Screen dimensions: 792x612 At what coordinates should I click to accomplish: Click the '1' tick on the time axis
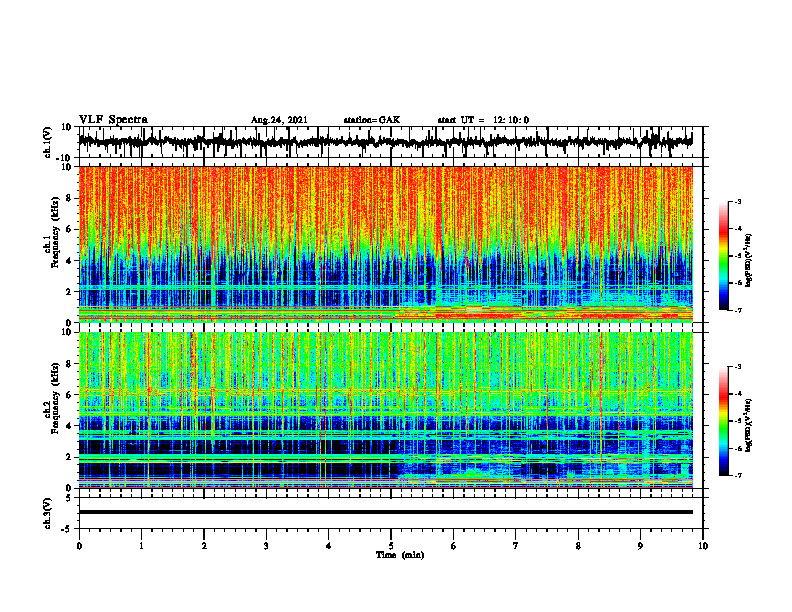141,546
